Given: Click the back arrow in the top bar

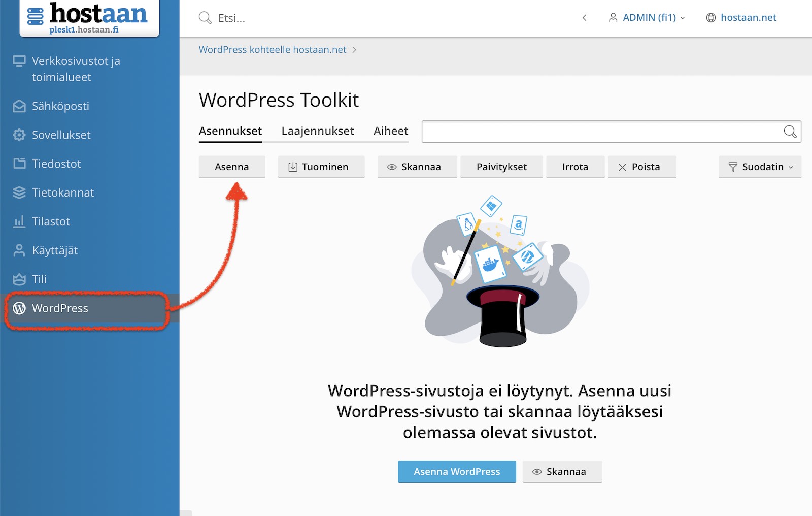Looking at the screenshot, I should pos(585,18).
